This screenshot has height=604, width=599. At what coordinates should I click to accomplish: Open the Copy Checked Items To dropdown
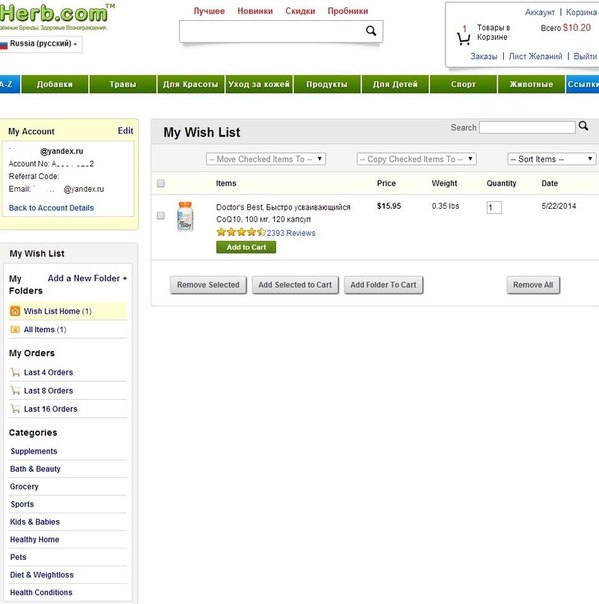pos(417,159)
